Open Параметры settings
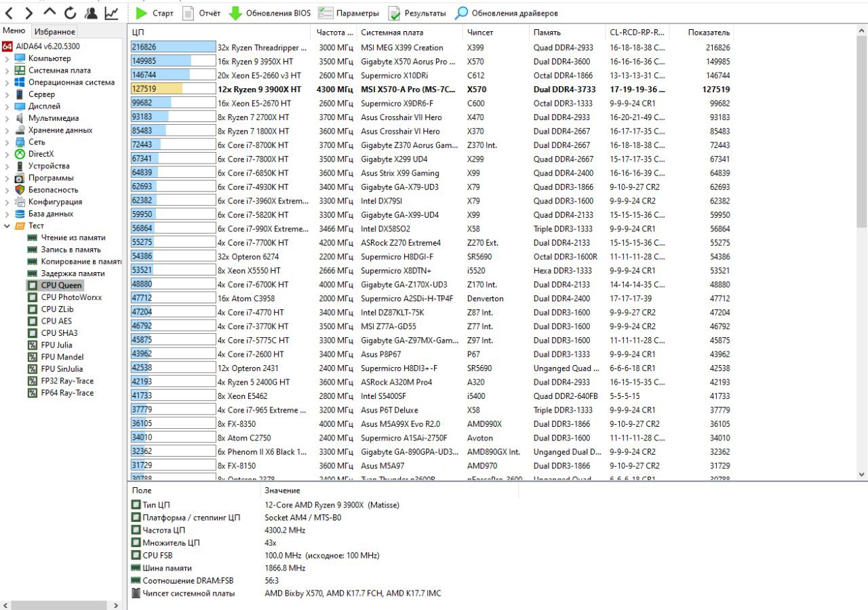This screenshot has width=868, height=610. click(x=349, y=13)
